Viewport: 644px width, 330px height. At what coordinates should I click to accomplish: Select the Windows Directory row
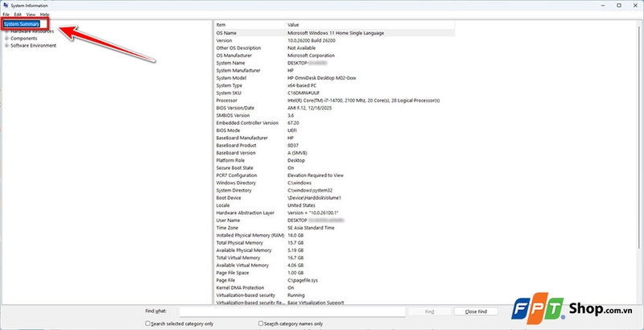(334, 183)
